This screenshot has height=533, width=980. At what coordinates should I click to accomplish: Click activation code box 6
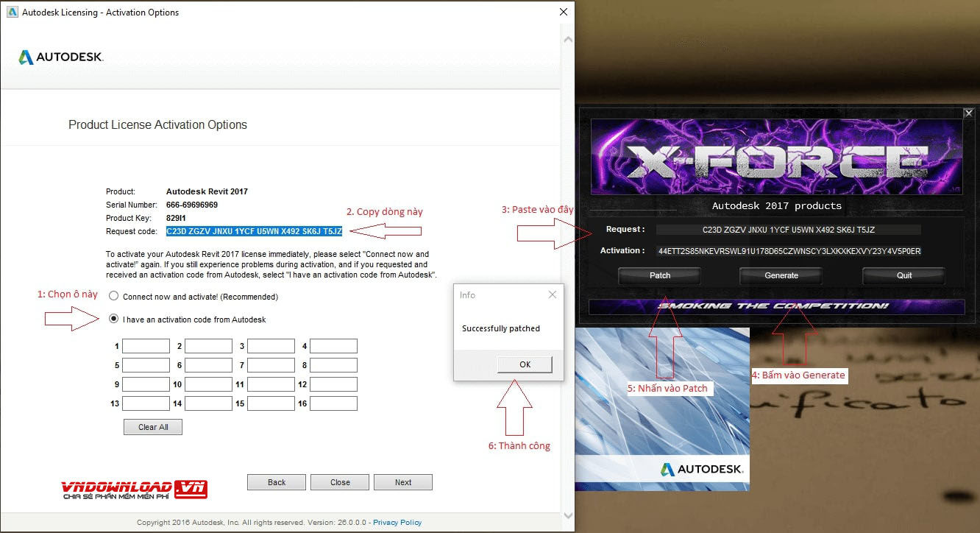click(x=208, y=365)
